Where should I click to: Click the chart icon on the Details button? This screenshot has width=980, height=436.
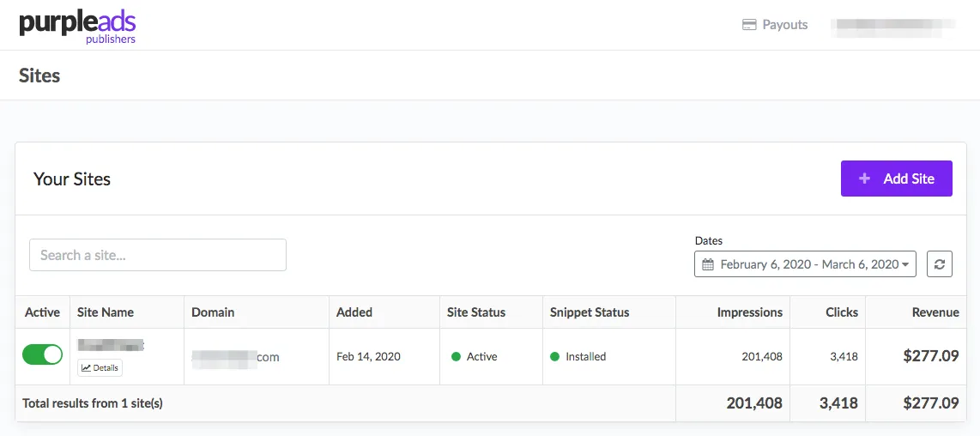[x=87, y=368]
